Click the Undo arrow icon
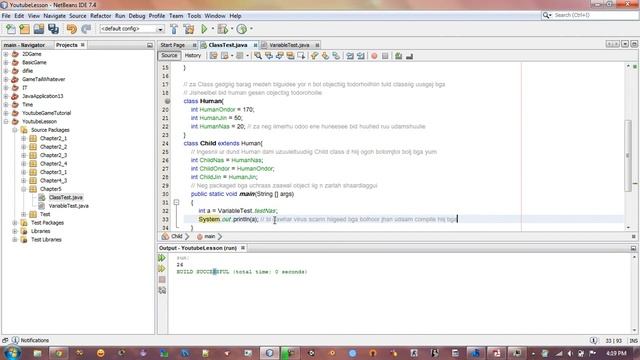 click(x=72, y=29)
